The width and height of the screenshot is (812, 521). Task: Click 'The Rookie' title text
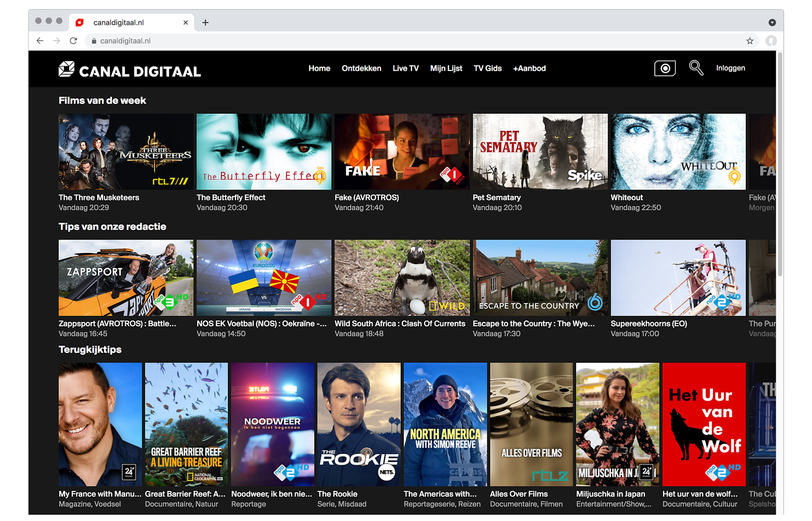pyautogui.click(x=337, y=494)
